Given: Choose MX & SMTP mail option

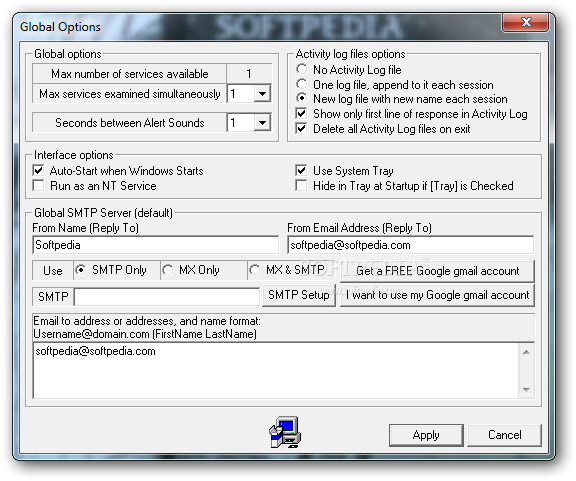Looking at the screenshot, I should point(254,270).
